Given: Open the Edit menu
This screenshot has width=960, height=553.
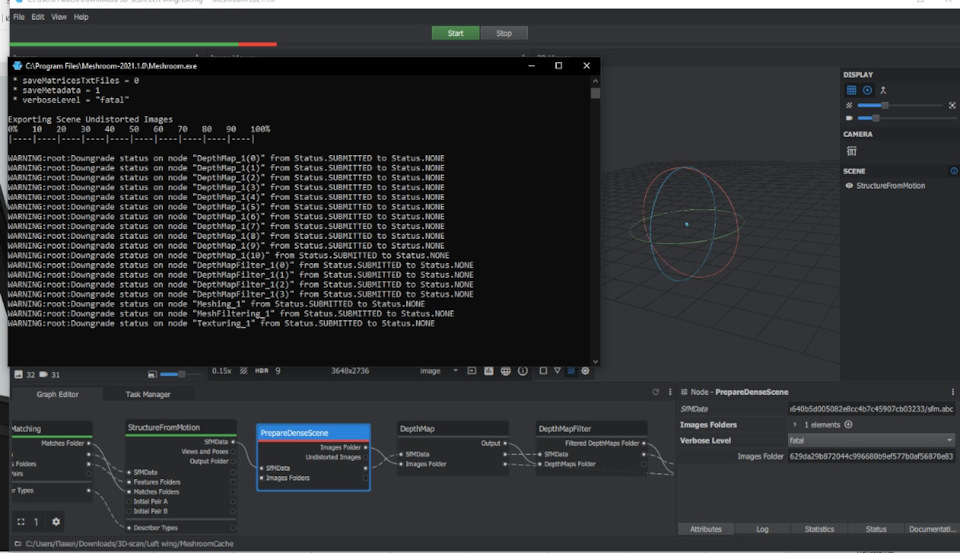Looking at the screenshot, I should (x=38, y=17).
